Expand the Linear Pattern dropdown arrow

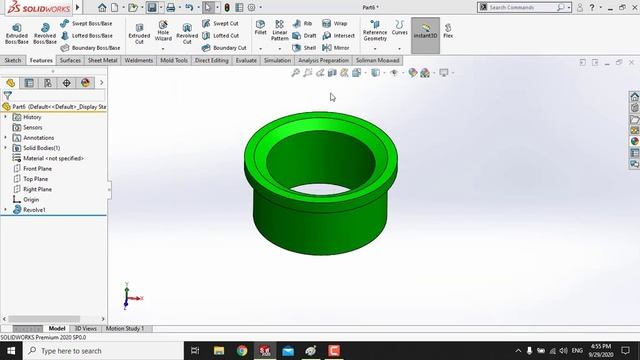[280, 49]
